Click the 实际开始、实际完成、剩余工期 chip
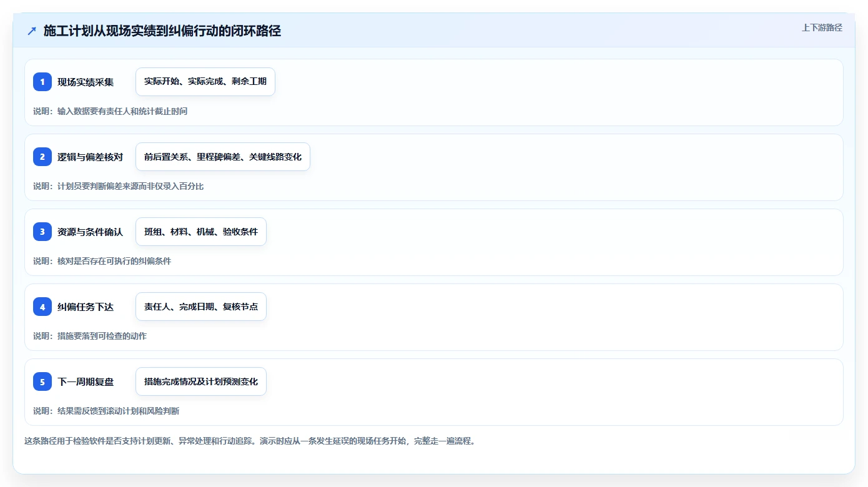This screenshot has width=868, height=487. coord(205,82)
